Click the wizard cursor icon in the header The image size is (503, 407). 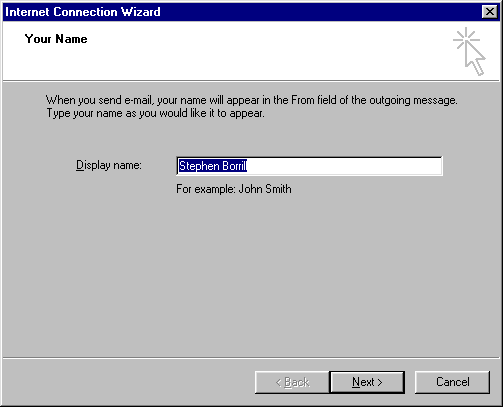(469, 51)
